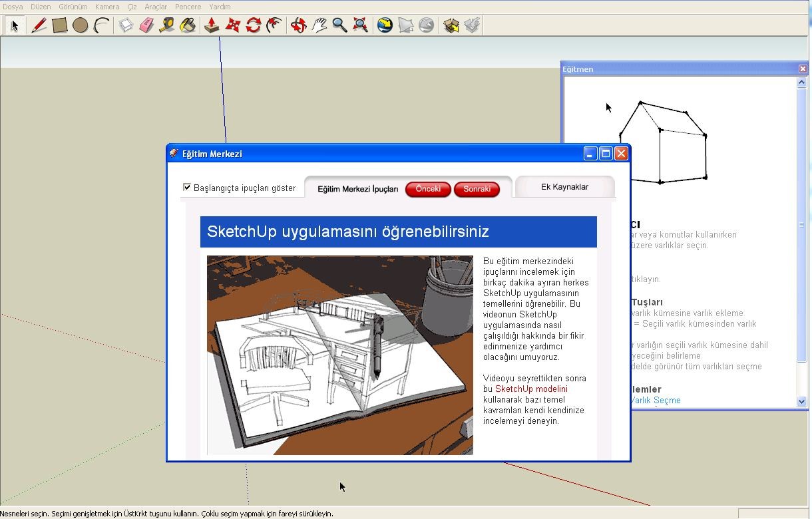Select the Paint Bucket tool
The height and width of the screenshot is (519, 812).
tap(188, 25)
